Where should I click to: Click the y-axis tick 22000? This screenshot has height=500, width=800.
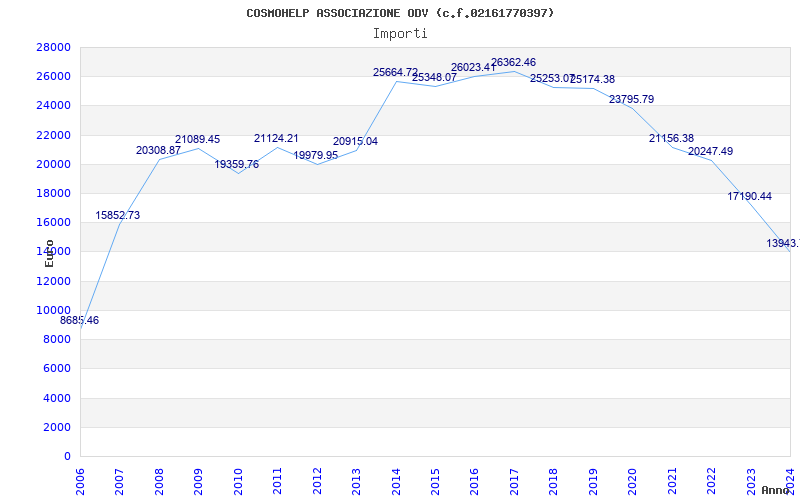(54, 135)
